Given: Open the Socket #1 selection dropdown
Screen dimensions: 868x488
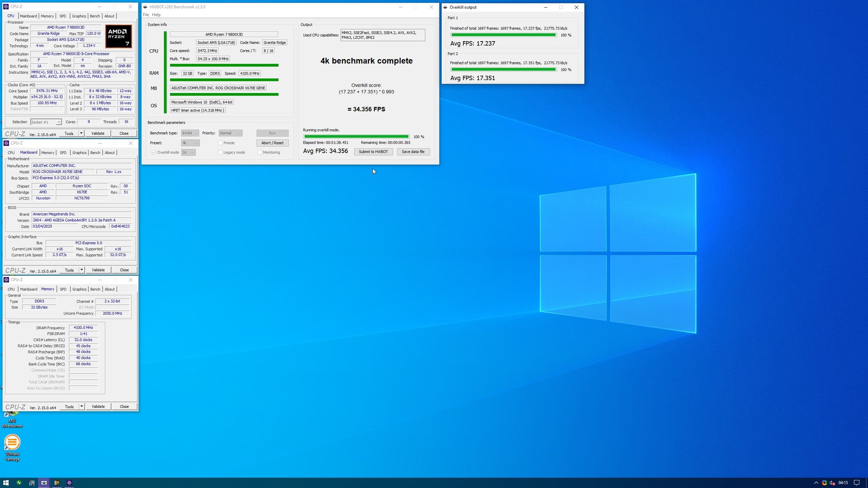Looking at the screenshot, I should coord(46,122).
